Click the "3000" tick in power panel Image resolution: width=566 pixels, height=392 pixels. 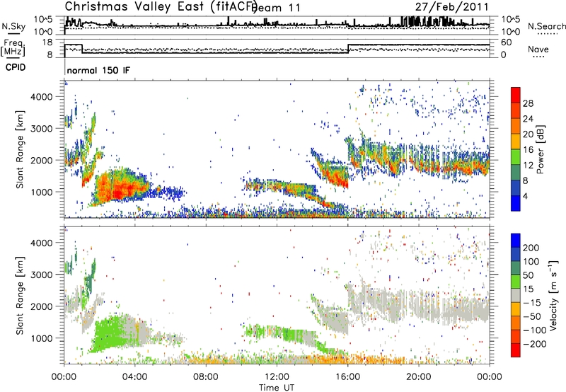(42, 129)
